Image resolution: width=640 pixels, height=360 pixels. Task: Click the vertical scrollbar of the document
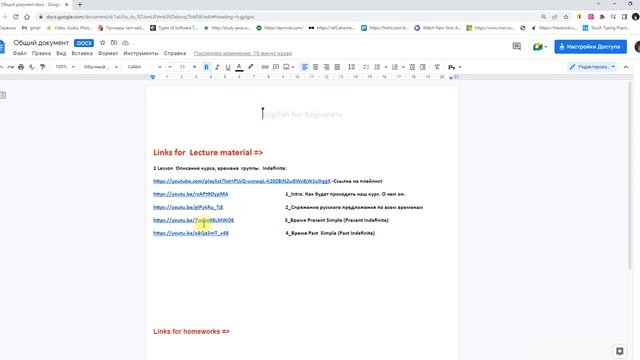point(630,176)
